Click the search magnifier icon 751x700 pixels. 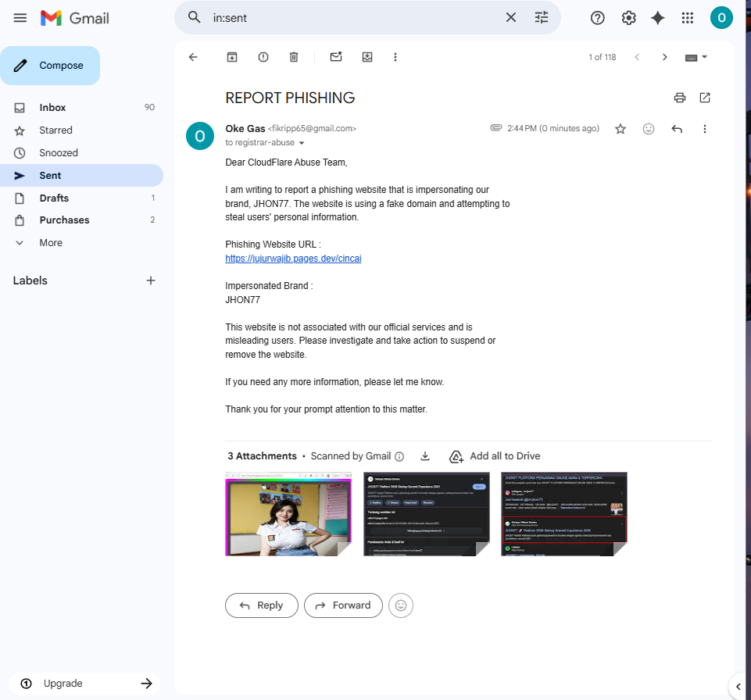point(194,18)
